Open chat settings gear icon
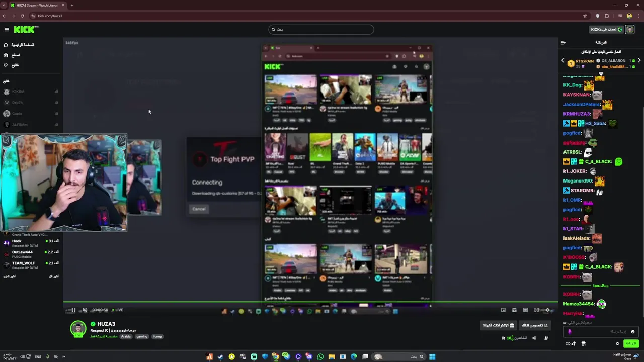 (x=617, y=344)
